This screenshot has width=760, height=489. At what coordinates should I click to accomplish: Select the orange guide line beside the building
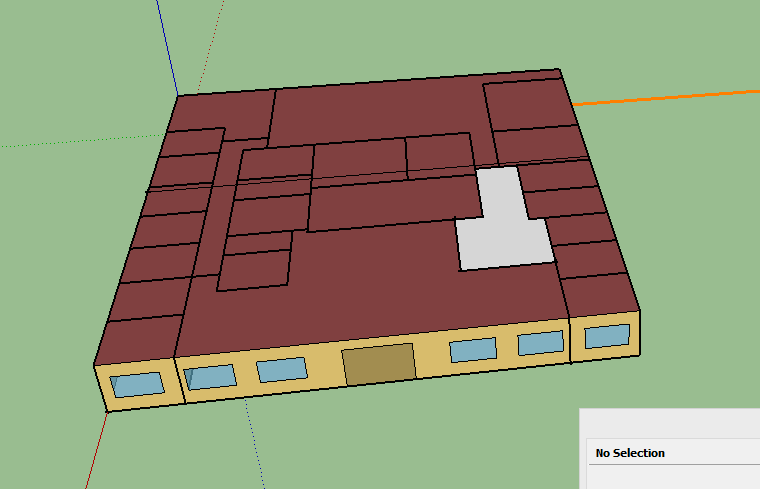(665, 97)
